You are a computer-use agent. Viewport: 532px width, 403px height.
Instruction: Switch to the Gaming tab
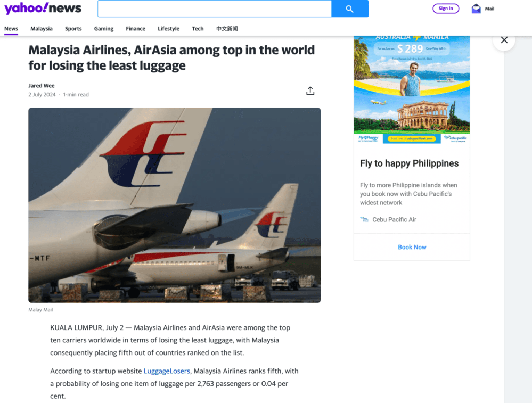104,29
